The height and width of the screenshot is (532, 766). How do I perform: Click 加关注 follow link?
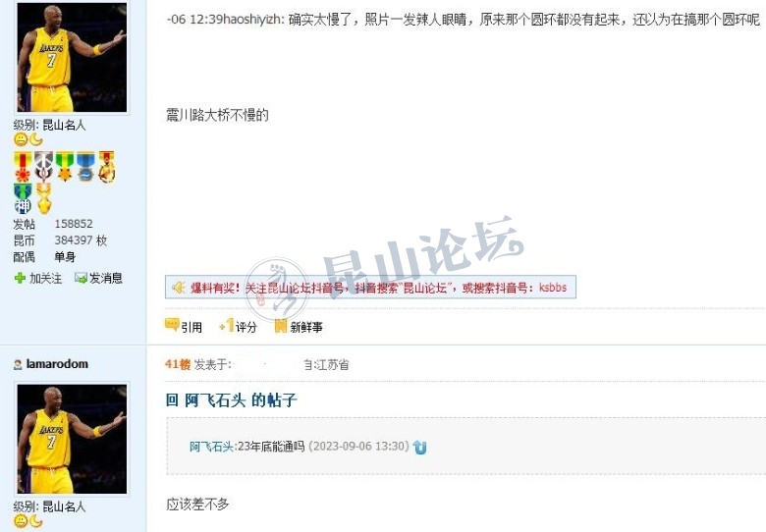click(45, 278)
